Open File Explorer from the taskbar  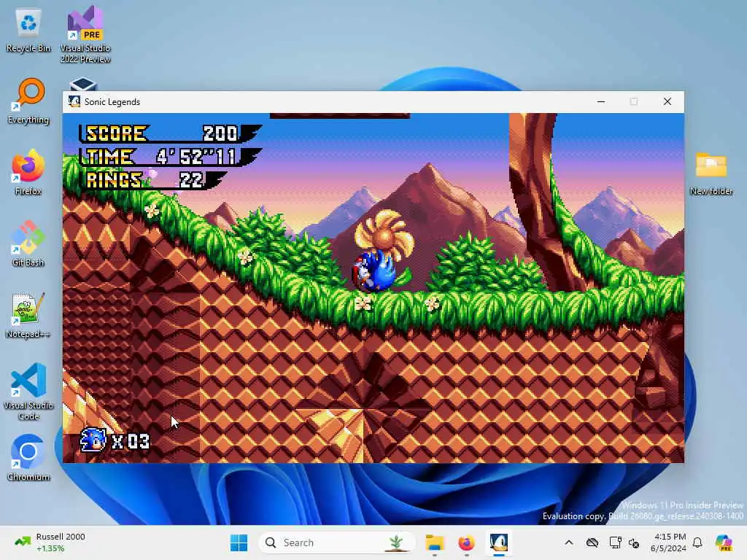pos(435,542)
